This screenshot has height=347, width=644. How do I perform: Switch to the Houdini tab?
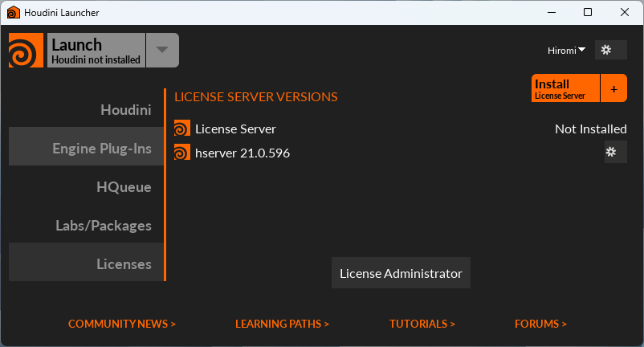pos(86,110)
